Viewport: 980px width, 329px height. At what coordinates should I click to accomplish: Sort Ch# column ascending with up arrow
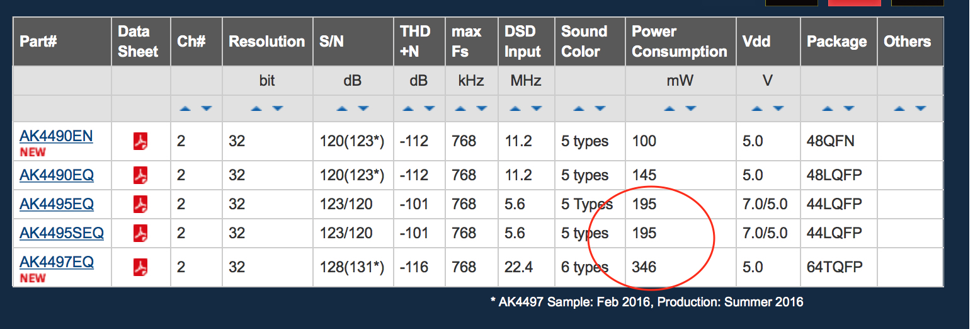(185, 108)
